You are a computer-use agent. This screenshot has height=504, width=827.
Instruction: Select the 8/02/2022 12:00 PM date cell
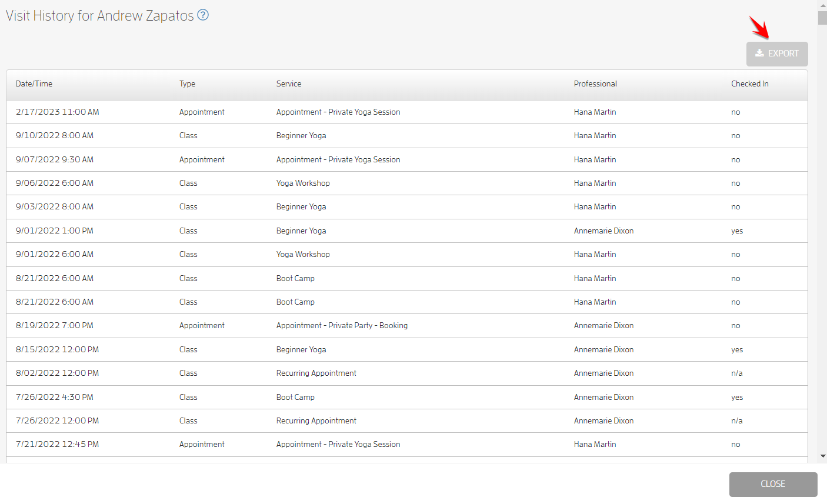point(58,373)
